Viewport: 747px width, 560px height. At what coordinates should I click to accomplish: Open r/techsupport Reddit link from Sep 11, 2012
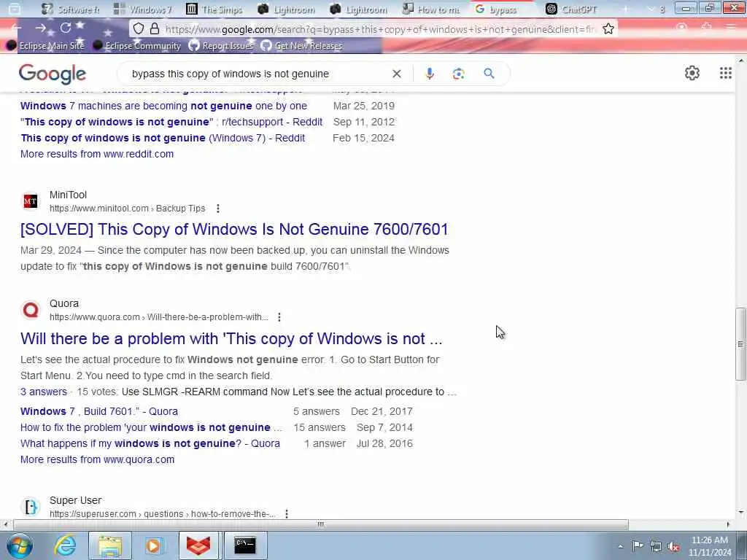(171, 122)
